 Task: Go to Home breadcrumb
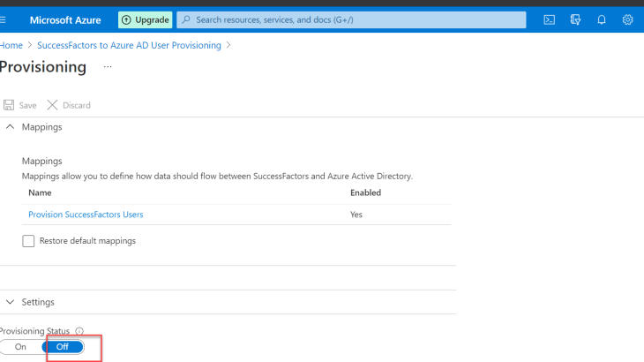[11, 45]
